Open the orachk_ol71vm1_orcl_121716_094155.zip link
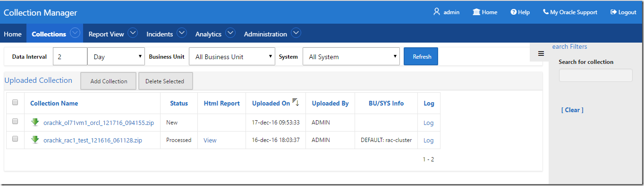 99,123
